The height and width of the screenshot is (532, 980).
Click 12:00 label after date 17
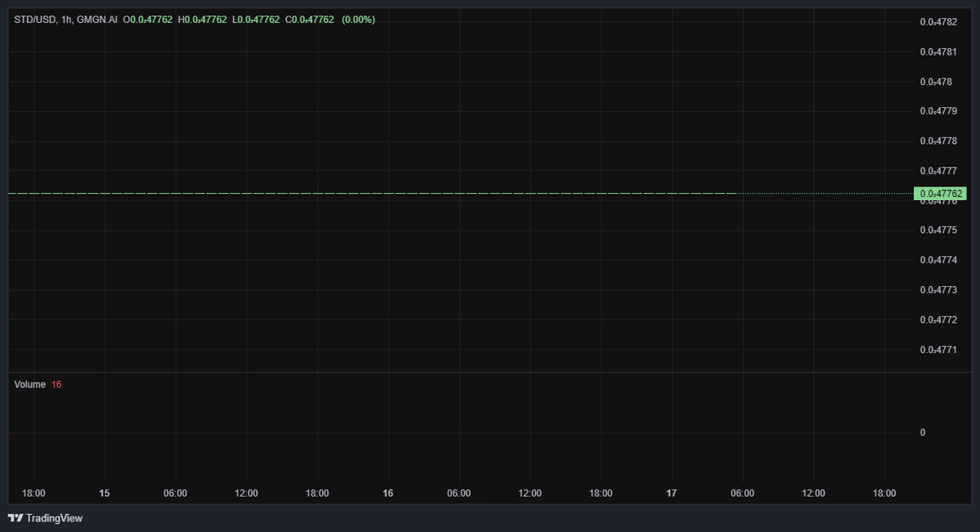(813, 494)
